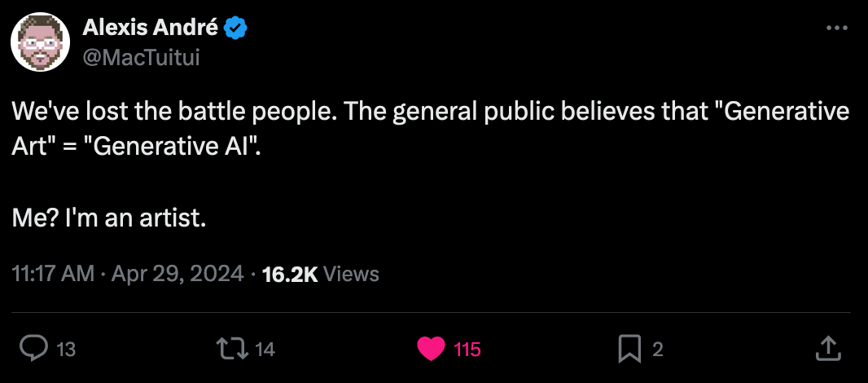Open the three-dot more options menu
868x383 pixels.
click(x=836, y=28)
